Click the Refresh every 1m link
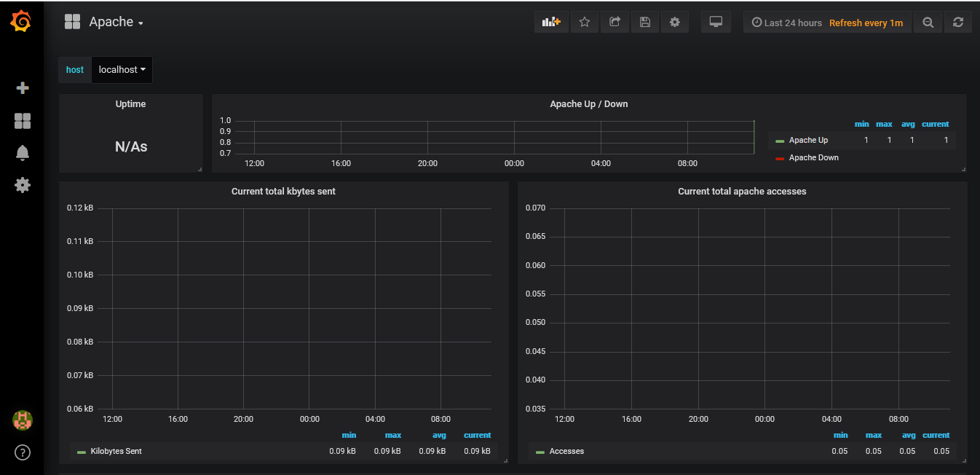980x475 pixels. (x=866, y=23)
